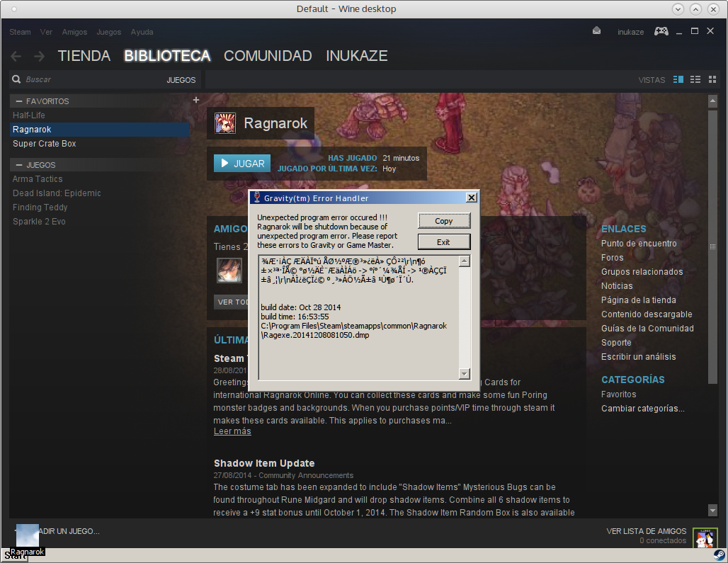Open Punto de encuentro link
Screen dimensions: 728x563
coord(639,244)
